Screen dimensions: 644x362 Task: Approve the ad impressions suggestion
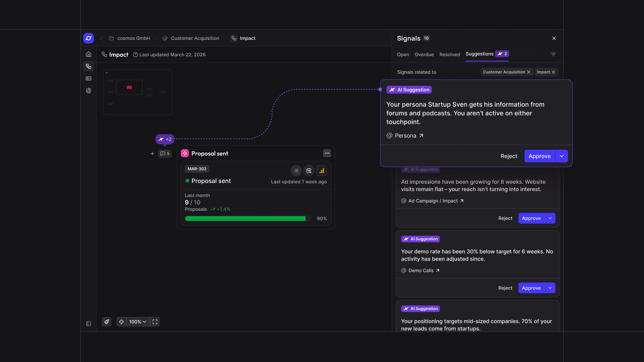[x=531, y=218]
